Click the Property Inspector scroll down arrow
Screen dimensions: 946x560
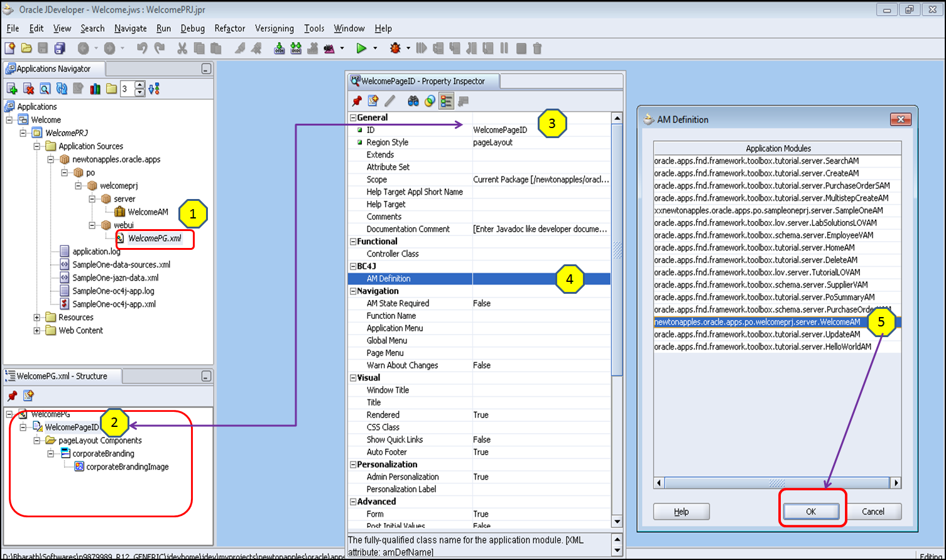617,521
